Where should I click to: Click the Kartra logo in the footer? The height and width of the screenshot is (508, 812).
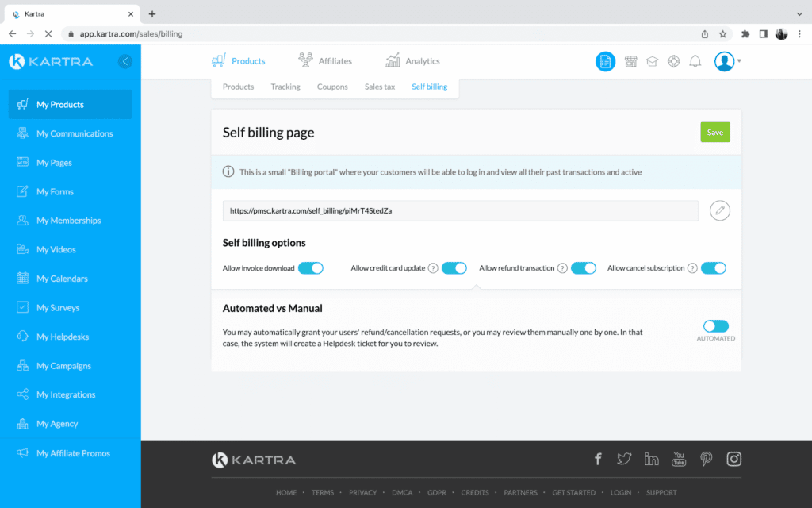254,460
